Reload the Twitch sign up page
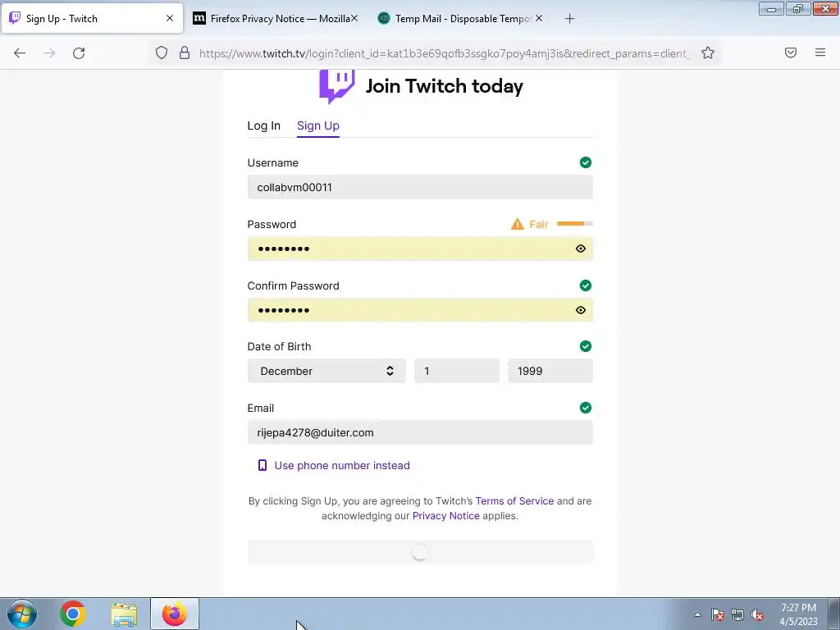The image size is (840, 630). click(x=79, y=53)
